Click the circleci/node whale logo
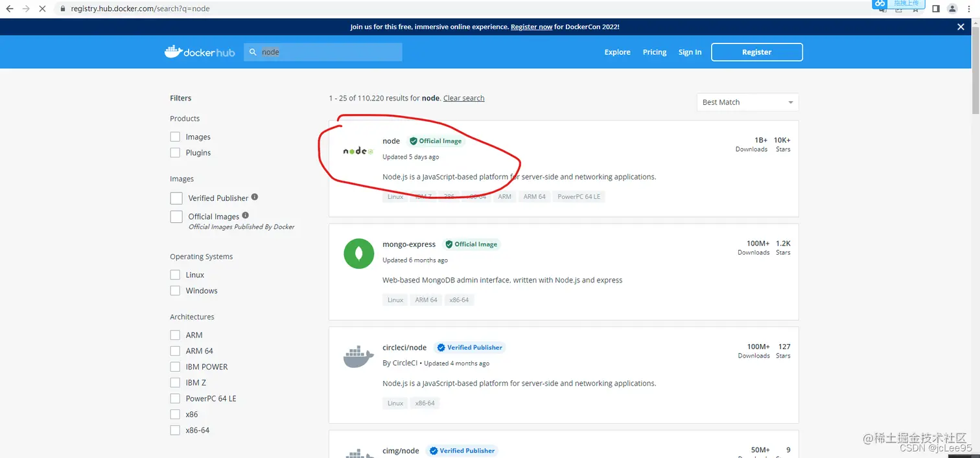Viewport: 980px width, 458px height. [x=358, y=357]
